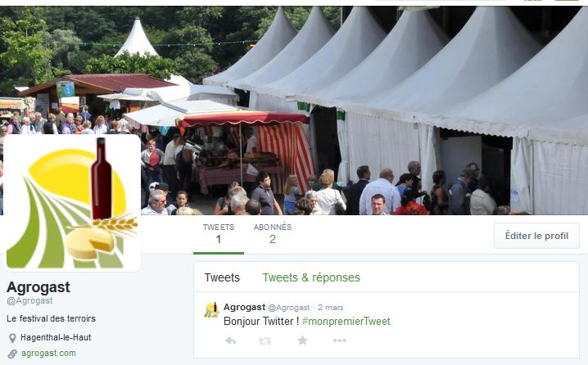588x365 pixels.
Task: Open the ABONNÉS followers count
Action: pyautogui.click(x=273, y=234)
